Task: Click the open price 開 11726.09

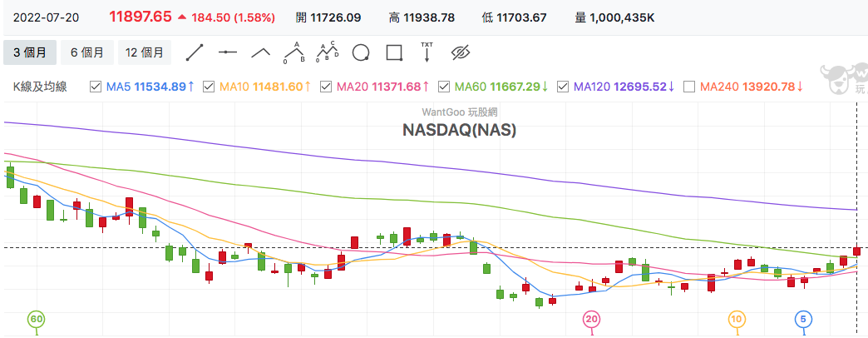Action: click(x=328, y=17)
